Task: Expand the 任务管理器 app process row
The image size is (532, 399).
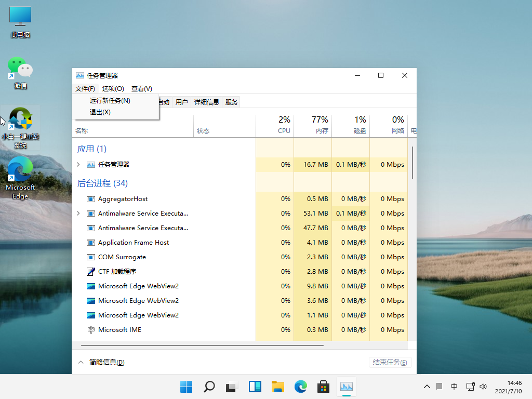Action: 78,165
